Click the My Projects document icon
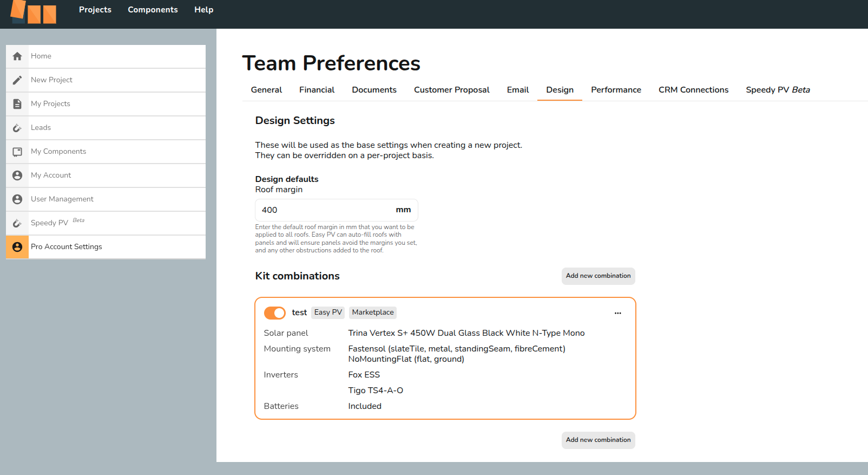 tap(17, 104)
